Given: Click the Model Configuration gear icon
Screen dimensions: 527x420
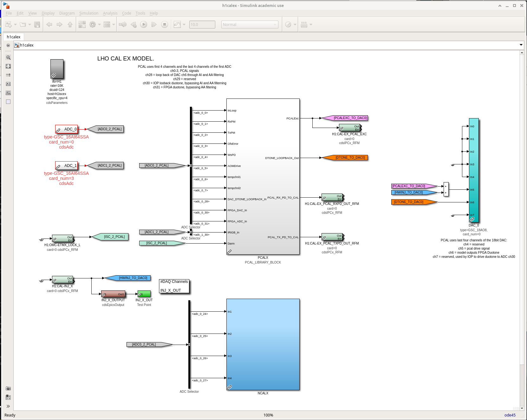Looking at the screenshot, I should (93, 24).
